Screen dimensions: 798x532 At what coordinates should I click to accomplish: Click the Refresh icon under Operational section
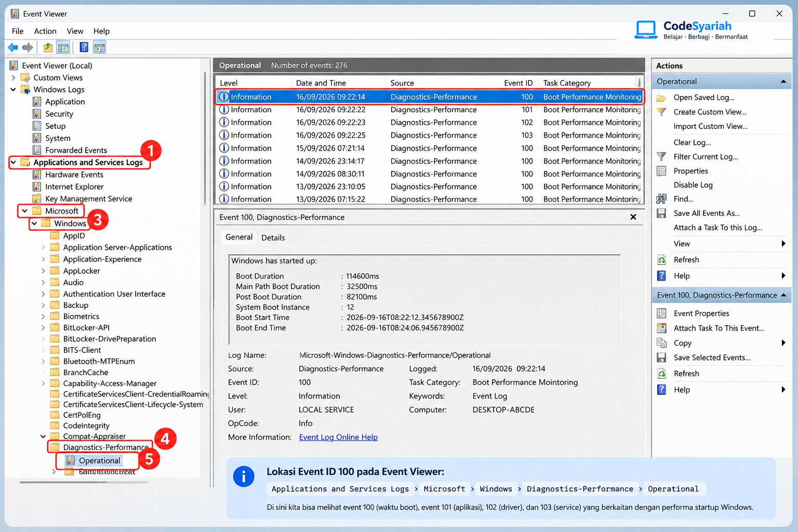pos(661,260)
